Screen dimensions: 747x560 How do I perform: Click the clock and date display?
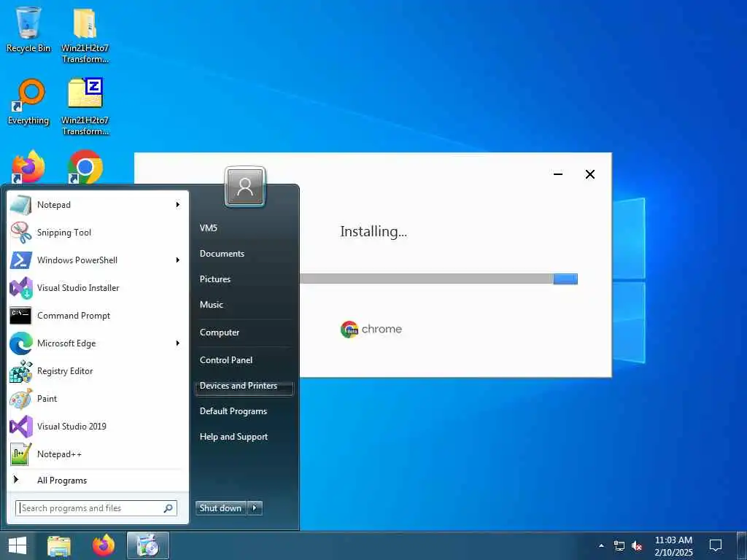point(673,545)
